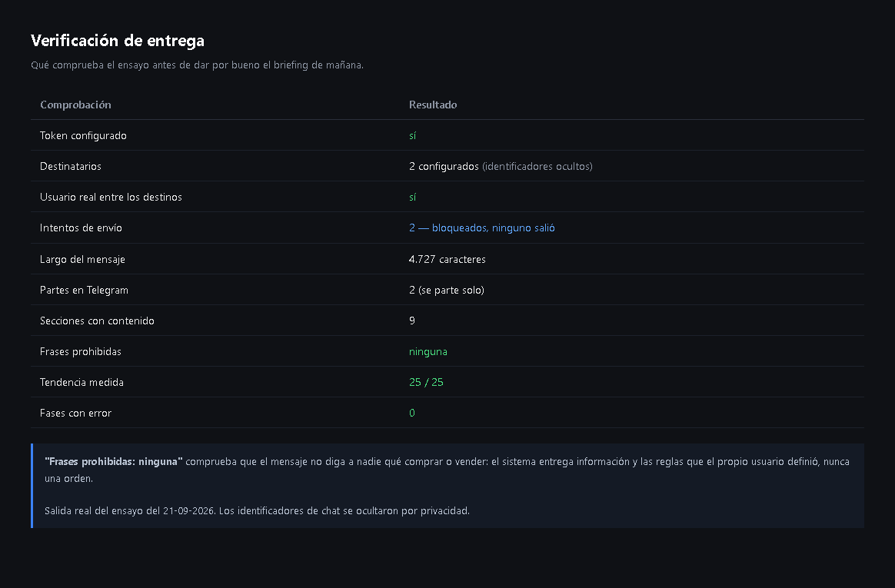Image resolution: width=895 pixels, height=588 pixels.
Task: Click the '(identificadores ocultos)' note
Action: pyautogui.click(x=537, y=167)
